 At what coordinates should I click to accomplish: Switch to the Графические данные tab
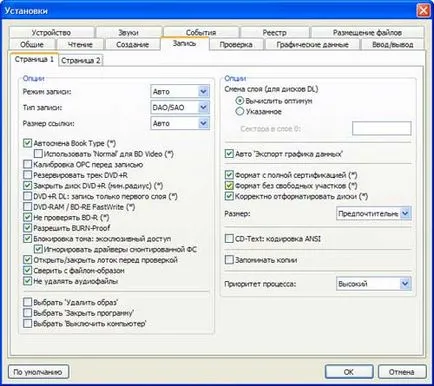coord(312,44)
